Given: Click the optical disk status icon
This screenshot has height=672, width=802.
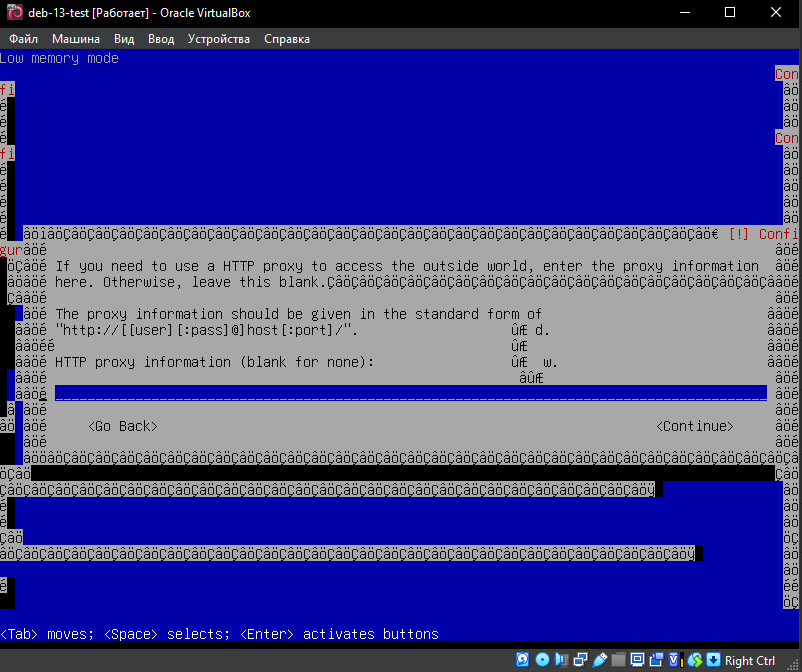Looking at the screenshot, I should 542,660.
